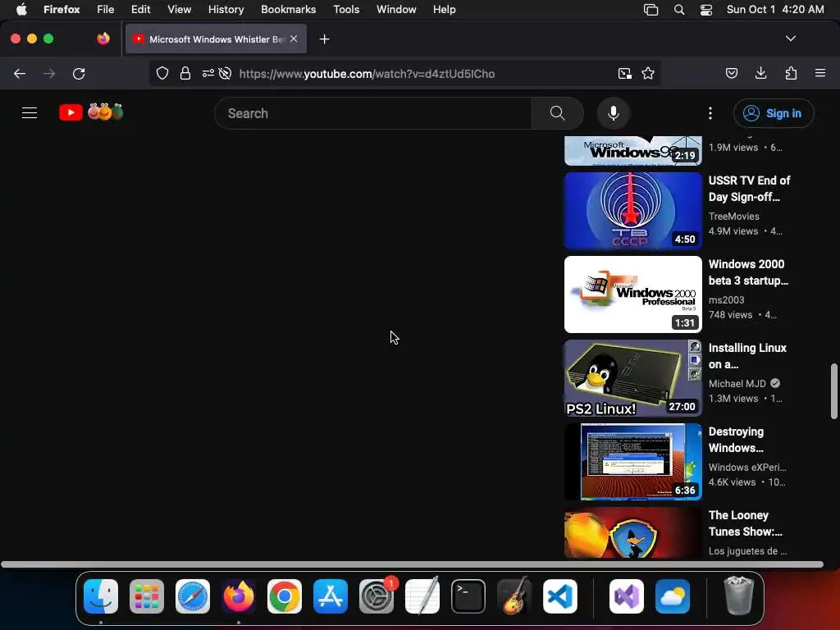
Task: Click the horizontal page scrollbar
Action: 412,564
